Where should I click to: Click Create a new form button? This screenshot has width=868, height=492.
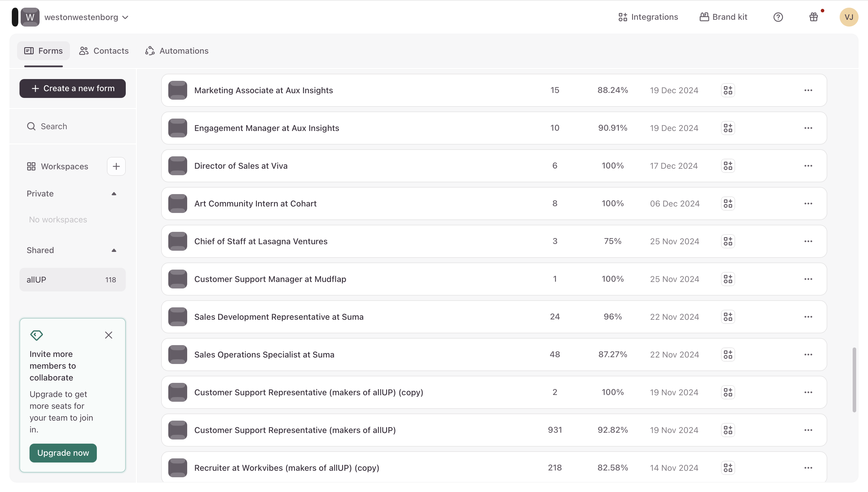[72, 88]
